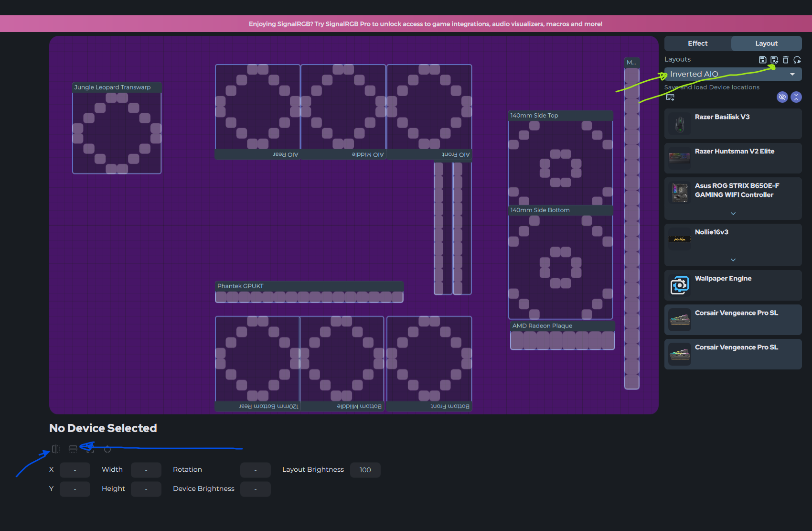The image size is (812, 531).
Task: Select Jungle Leopard Transwarp fan on canvas
Action: click(x=117, y=128)
